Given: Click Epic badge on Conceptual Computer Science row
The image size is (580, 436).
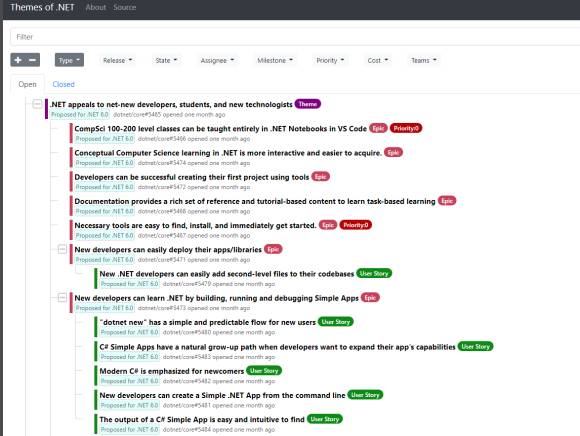Looking at the screenshot, I should (393, 152).
